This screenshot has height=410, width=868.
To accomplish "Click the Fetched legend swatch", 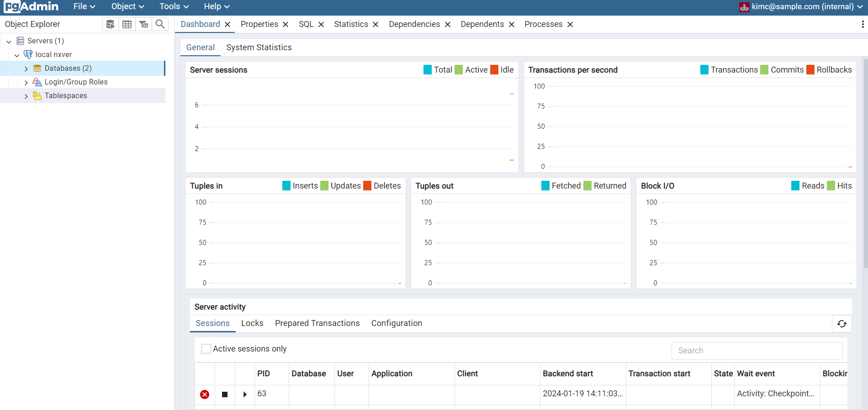I will pyautogui.click(x=545, y=186).
